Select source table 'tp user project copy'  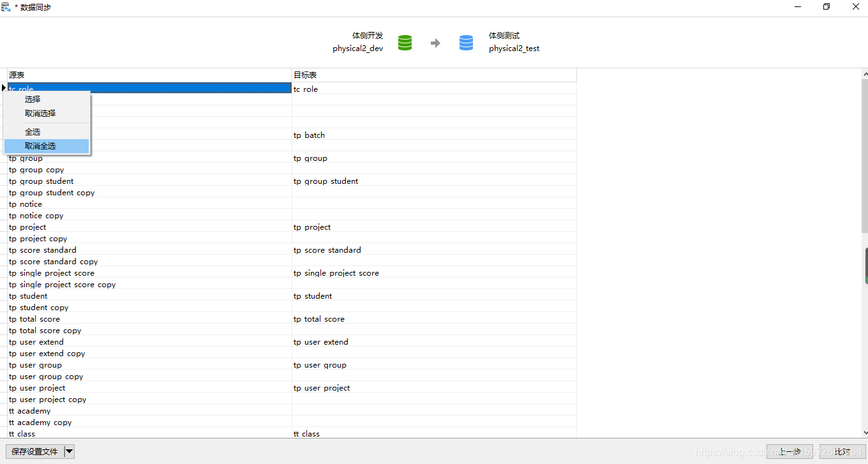pos(149,400)
